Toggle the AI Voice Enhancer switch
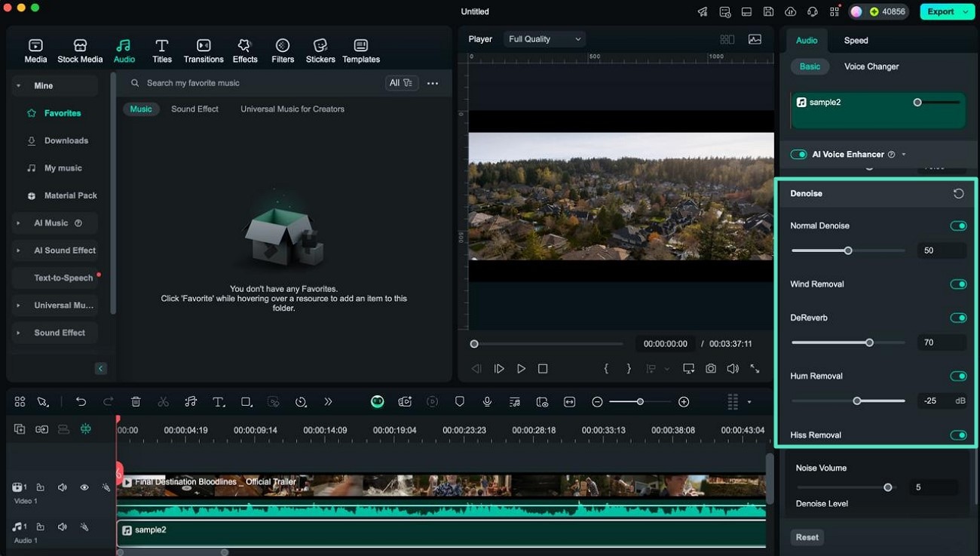 (798, 155)
